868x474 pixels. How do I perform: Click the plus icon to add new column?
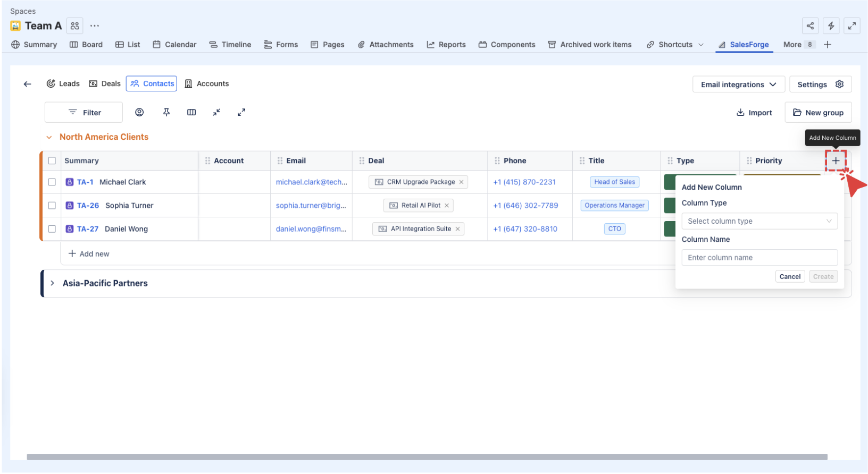tap(836, 160)
